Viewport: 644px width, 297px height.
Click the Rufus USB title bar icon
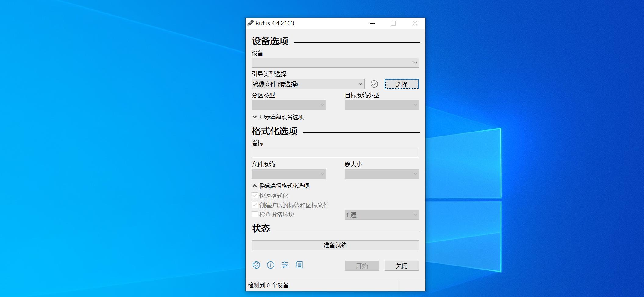[250, 23]
